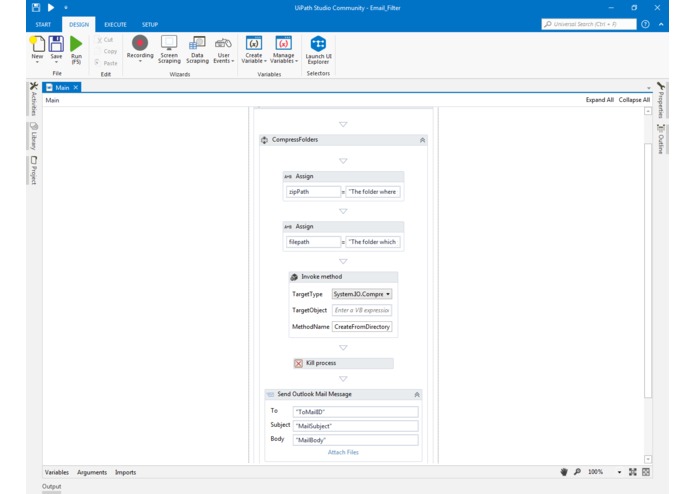This screenshot has height=494, width=695.
Task: Select the CompressFolders sequence header
Action: click(343, 140)
